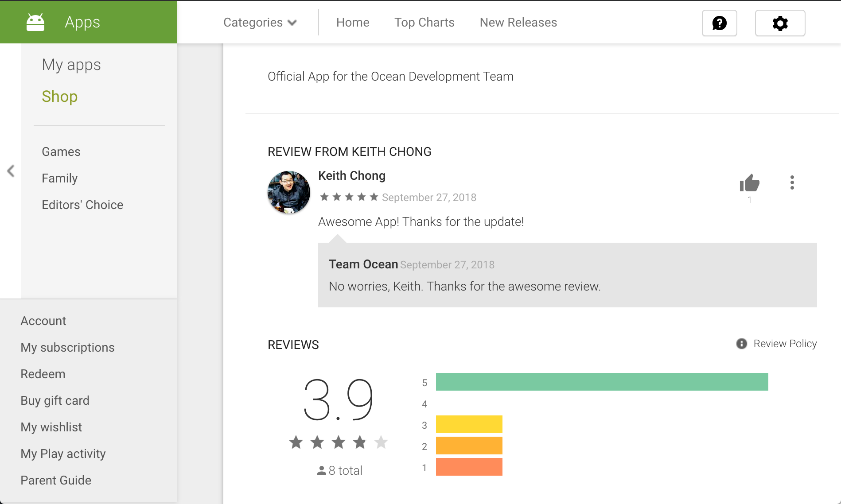
Task: Click the Review Policy info icon
Action: (741, 344)
